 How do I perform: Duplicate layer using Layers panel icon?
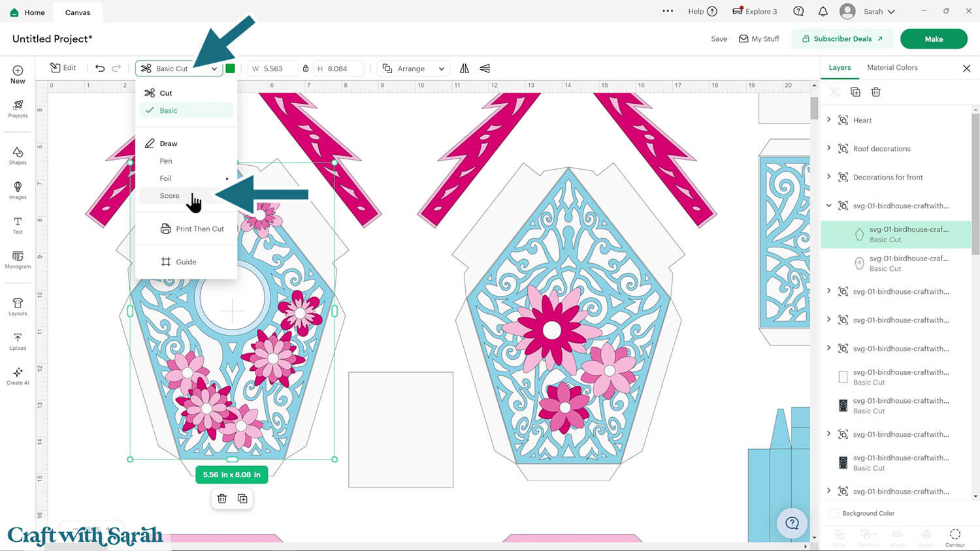click(x=855, y=92)
